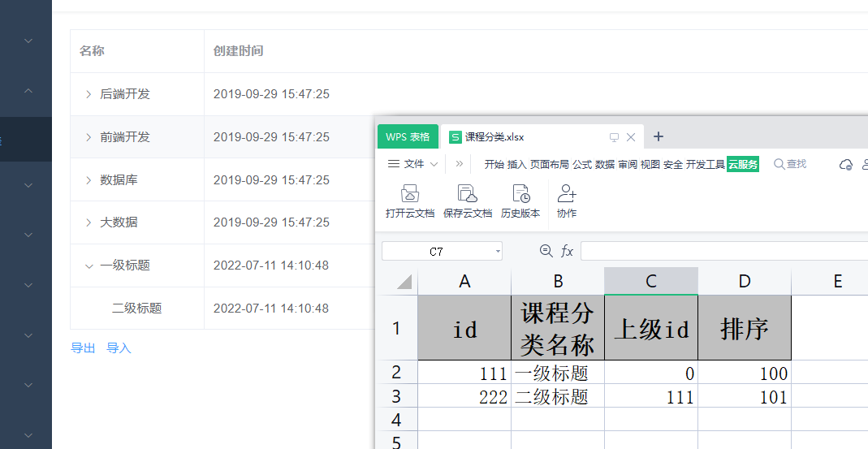This screenshot has height=449, width=868.
Task: Select row 4 header
Action: tap(396, 420)
